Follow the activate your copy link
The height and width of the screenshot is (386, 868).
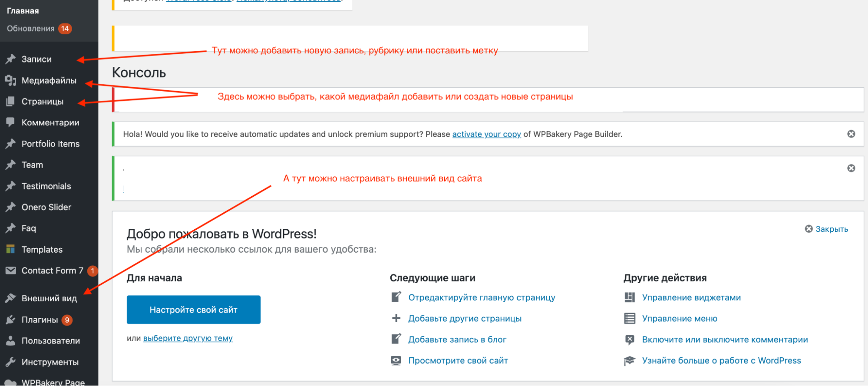[487, 134]
